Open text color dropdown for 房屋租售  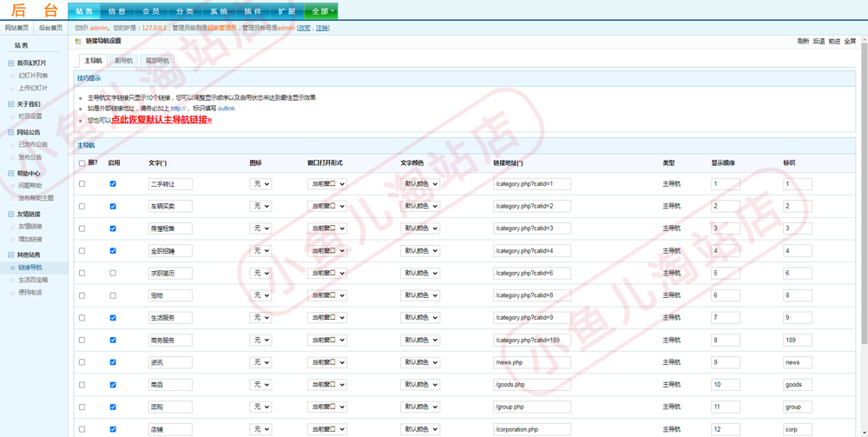pos(420,228)
